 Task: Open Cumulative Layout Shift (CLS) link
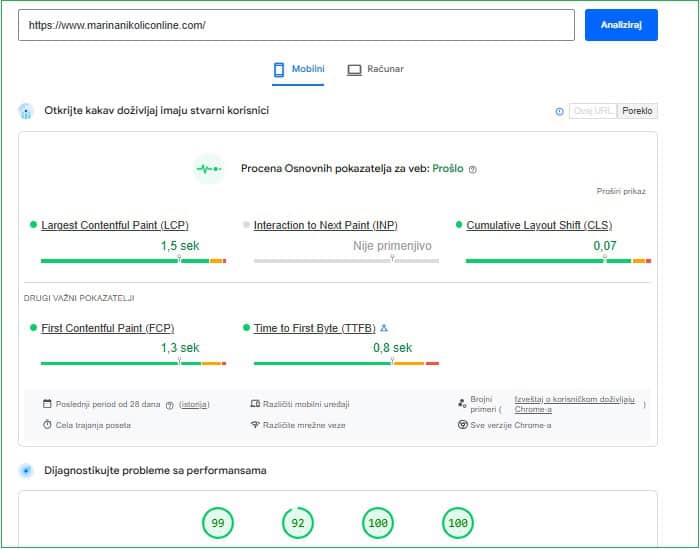(x=539, y=225)
